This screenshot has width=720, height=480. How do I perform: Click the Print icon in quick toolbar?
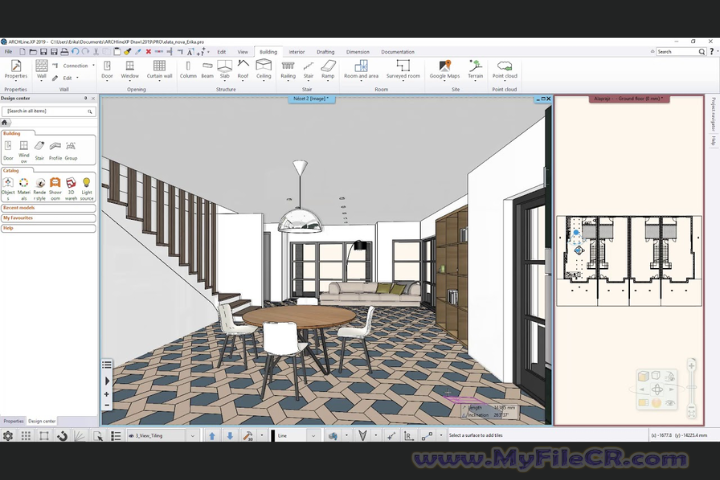coord(65,51)
